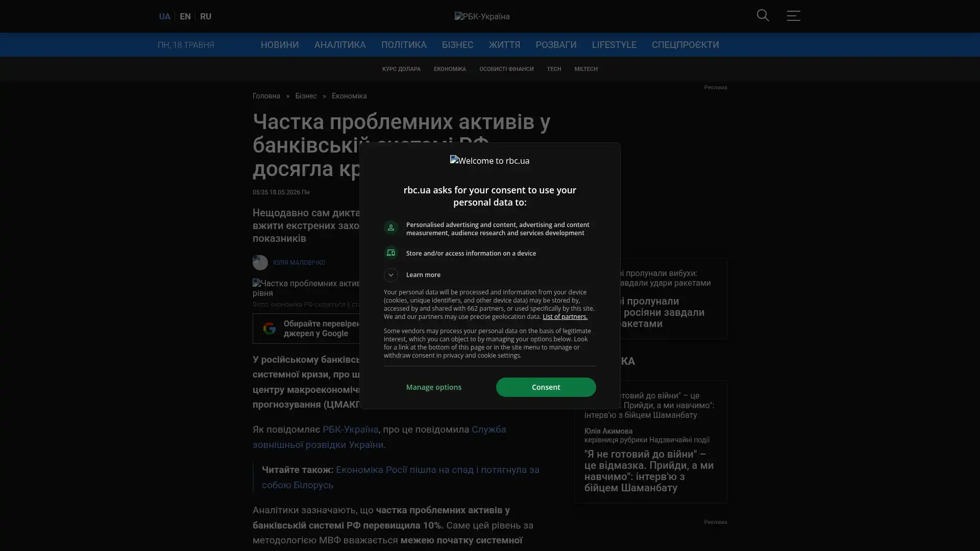This screenshot has height=551, width=980.
Task: Click ПН, 18 ТРАВНЯ date label
Action: pyautogui.click(x=186, y=45)
